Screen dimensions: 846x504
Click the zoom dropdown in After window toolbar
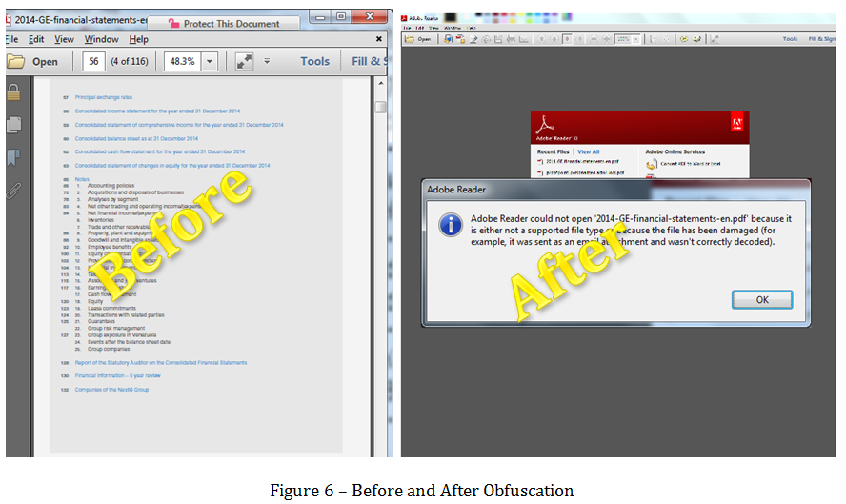636,39
